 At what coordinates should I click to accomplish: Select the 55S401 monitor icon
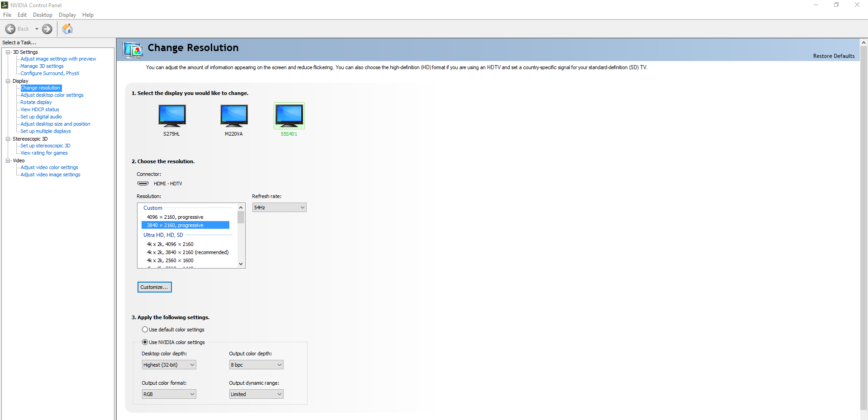tap(289, 116)
